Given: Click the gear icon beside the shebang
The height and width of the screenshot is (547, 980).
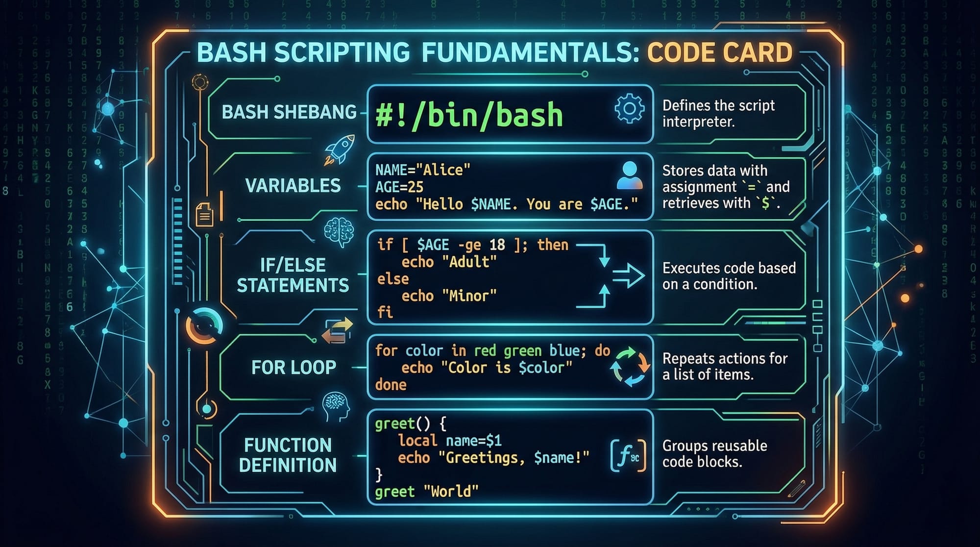Looking at the screenshot, I should tap(629, 109).
